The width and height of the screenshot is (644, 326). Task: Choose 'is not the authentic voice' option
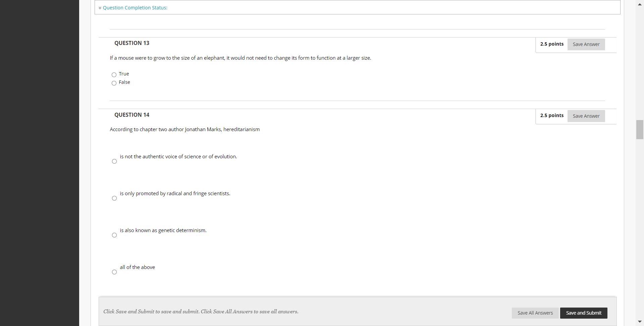point(114,161)
